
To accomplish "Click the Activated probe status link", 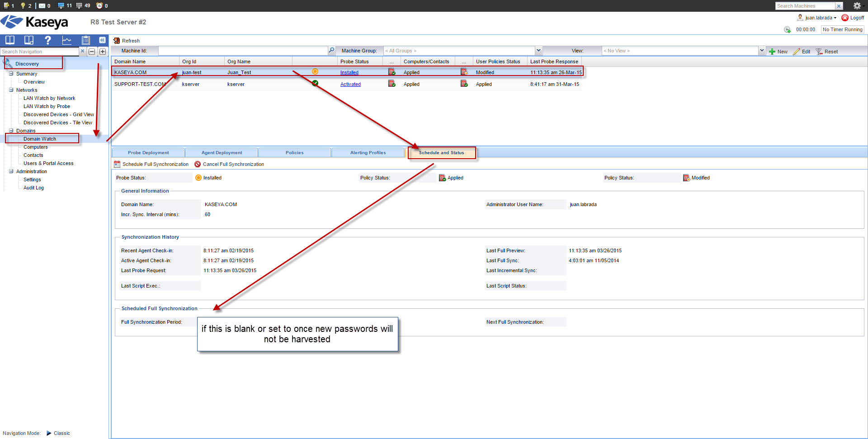I will [350, 85].
